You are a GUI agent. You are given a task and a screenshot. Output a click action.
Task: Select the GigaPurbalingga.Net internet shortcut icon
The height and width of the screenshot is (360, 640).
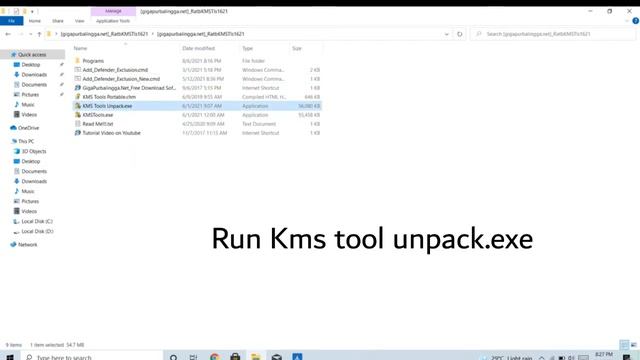78,88
